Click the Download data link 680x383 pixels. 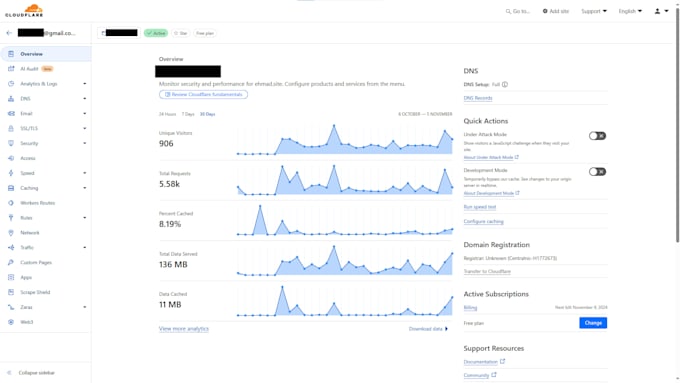[x=428, y=329]
